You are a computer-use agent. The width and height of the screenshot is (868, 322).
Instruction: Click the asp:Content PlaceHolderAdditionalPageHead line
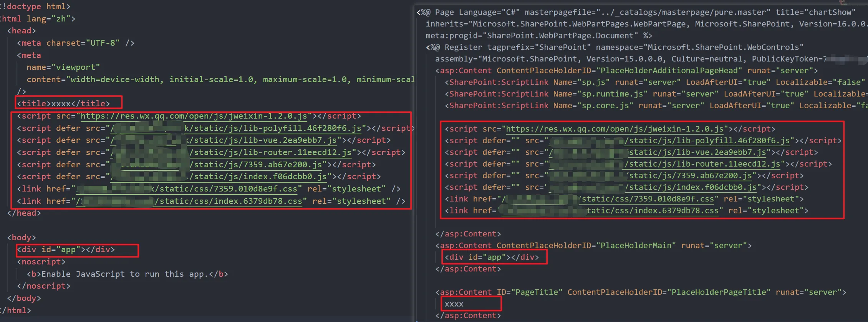tap(627, 71)
